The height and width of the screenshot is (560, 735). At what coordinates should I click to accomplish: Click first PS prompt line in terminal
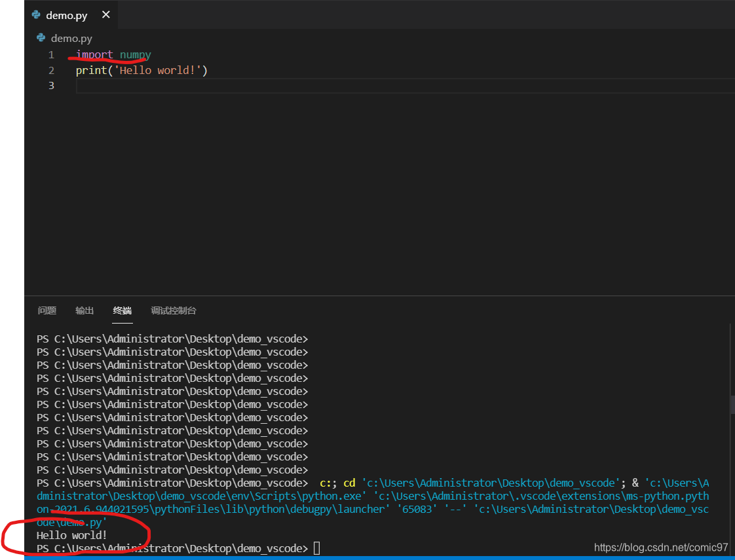click(x=172, y=339)
